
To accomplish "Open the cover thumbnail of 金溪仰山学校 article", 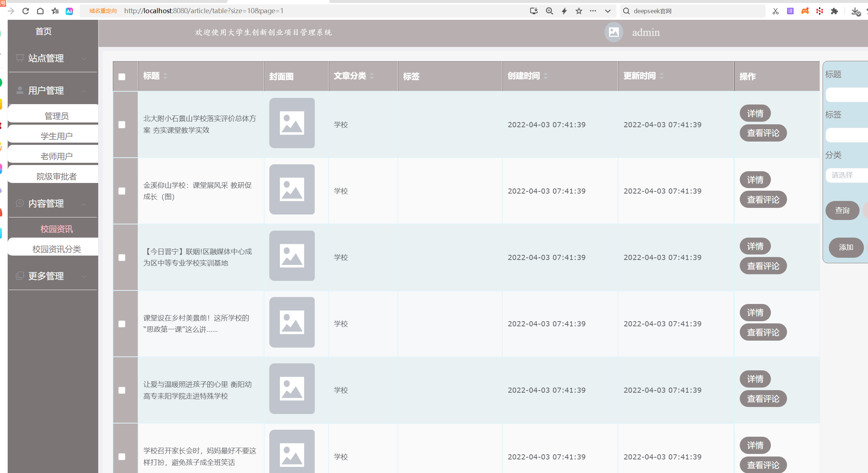I will tap(292, 189).
